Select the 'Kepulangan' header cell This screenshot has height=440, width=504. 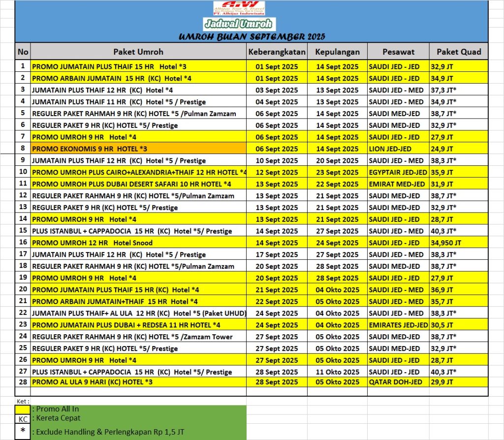pos(337,52)
